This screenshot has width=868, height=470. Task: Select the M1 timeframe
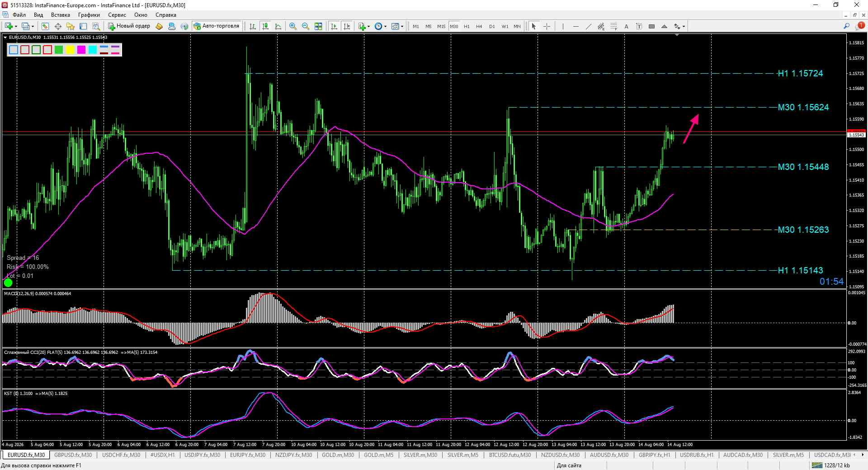[415, 26]
